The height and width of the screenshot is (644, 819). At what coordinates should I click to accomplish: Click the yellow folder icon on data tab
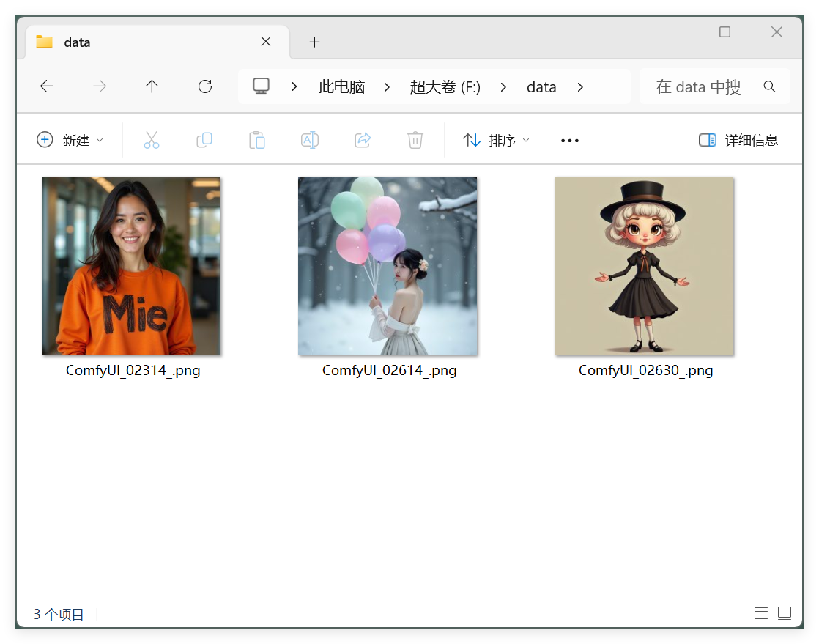(x=45, y=42)
